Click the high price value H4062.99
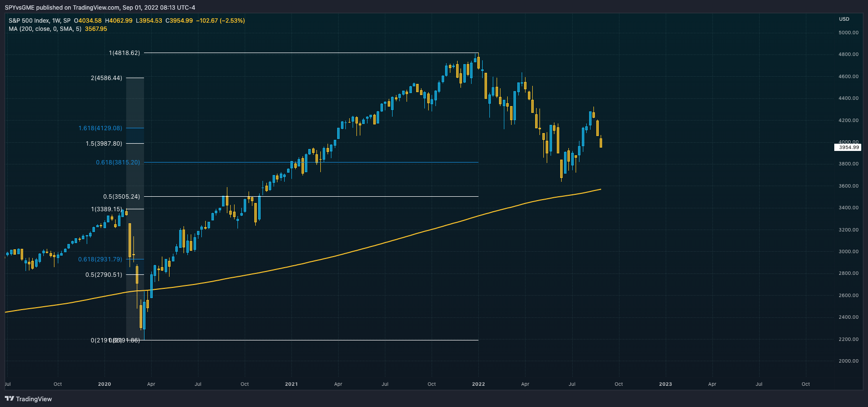 (119, 21)
